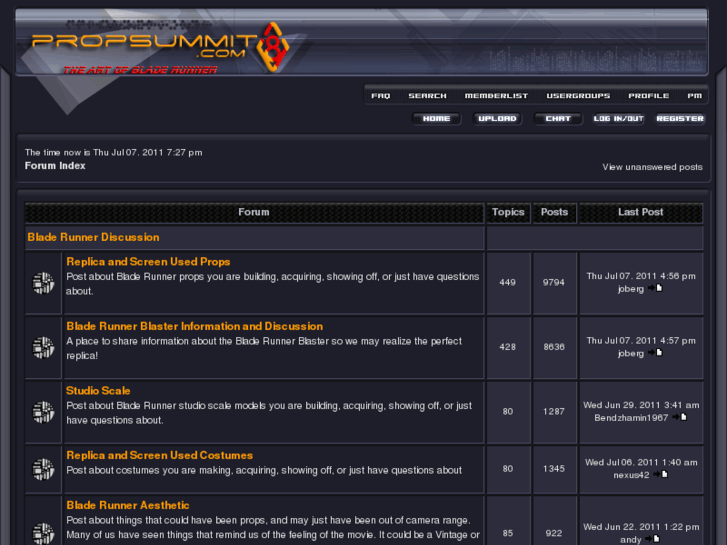This screenshot has width=727, height=545.
Task: Open the Profile menu item
Action: pos(649,96)
